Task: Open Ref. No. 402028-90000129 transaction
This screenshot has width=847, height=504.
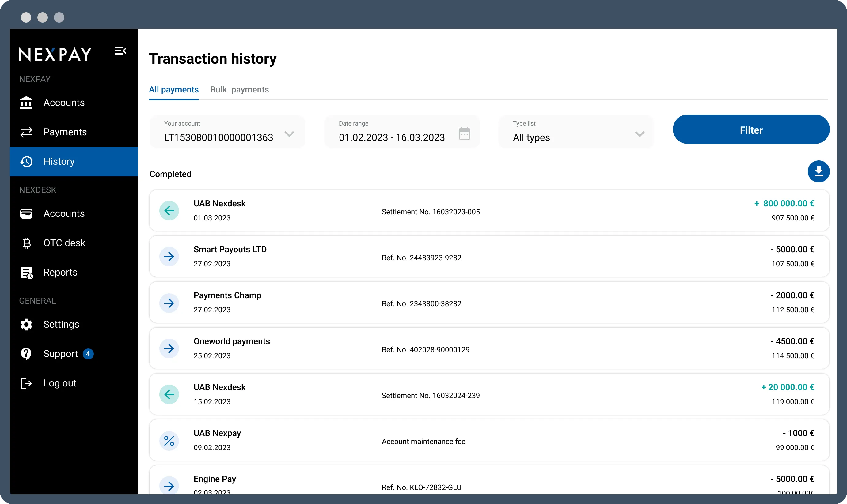Action: (489, 348)
